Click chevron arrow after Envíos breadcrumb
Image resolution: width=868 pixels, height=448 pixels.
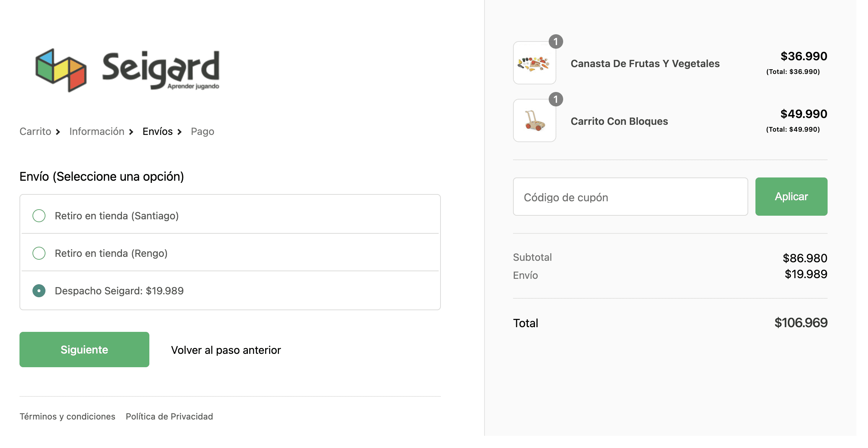click(x=180, y=132)
